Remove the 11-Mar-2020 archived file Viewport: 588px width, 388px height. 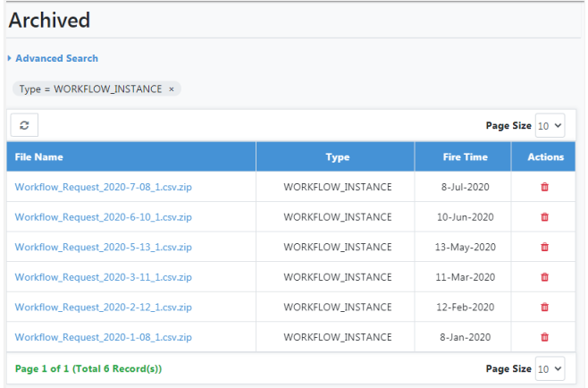pos(545,277)
